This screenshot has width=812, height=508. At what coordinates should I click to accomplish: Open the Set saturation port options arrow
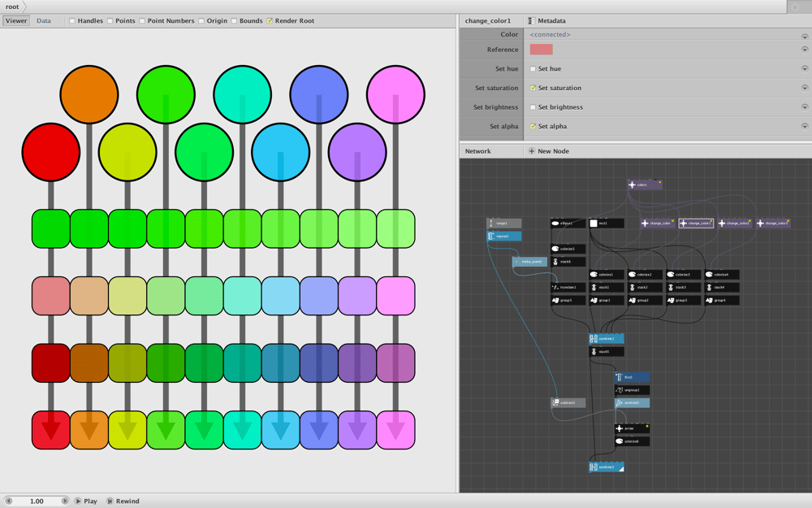tap(805, 88)
